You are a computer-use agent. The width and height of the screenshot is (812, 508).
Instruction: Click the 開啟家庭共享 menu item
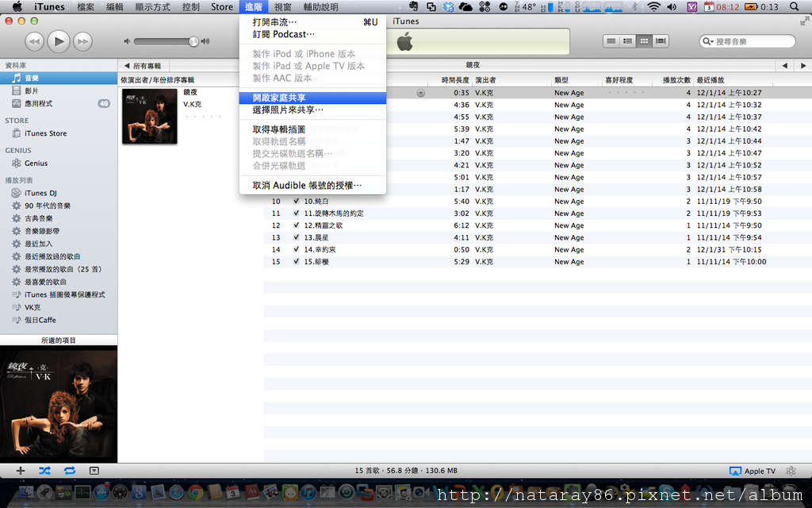(312, 98)
